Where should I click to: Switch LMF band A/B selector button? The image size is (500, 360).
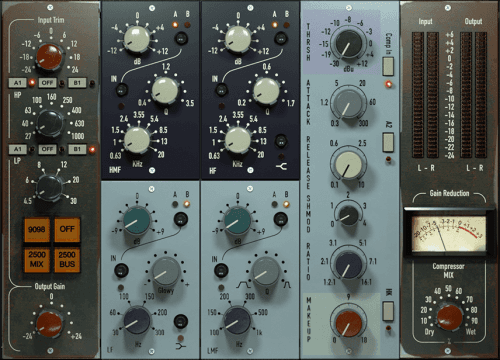(x=280, y=219)
